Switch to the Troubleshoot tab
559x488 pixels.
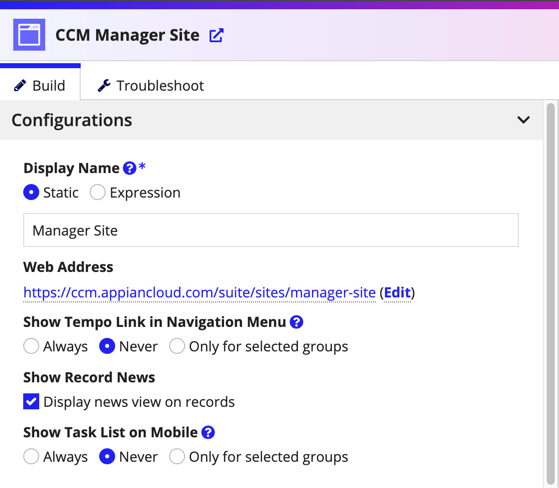click(151, 86)
